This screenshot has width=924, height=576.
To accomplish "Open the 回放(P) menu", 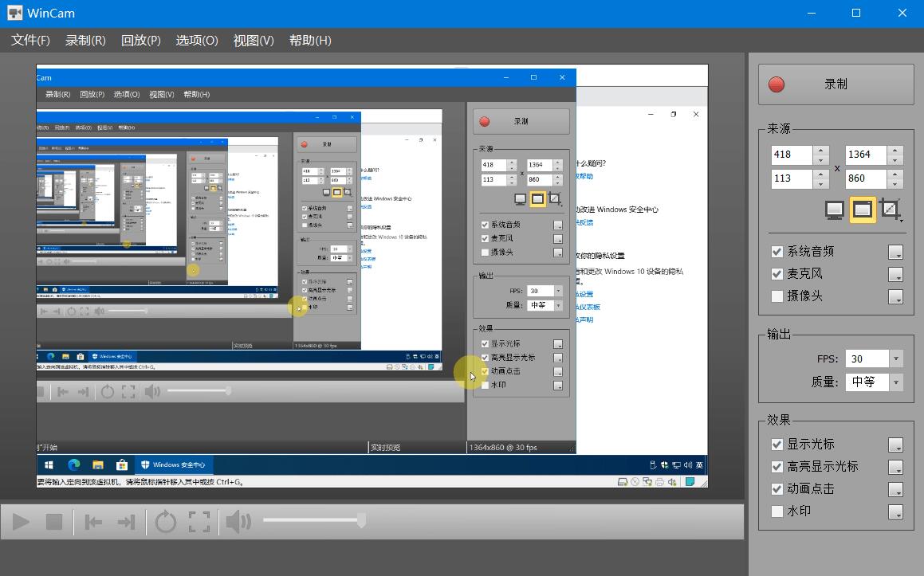I will coord(141,40).
